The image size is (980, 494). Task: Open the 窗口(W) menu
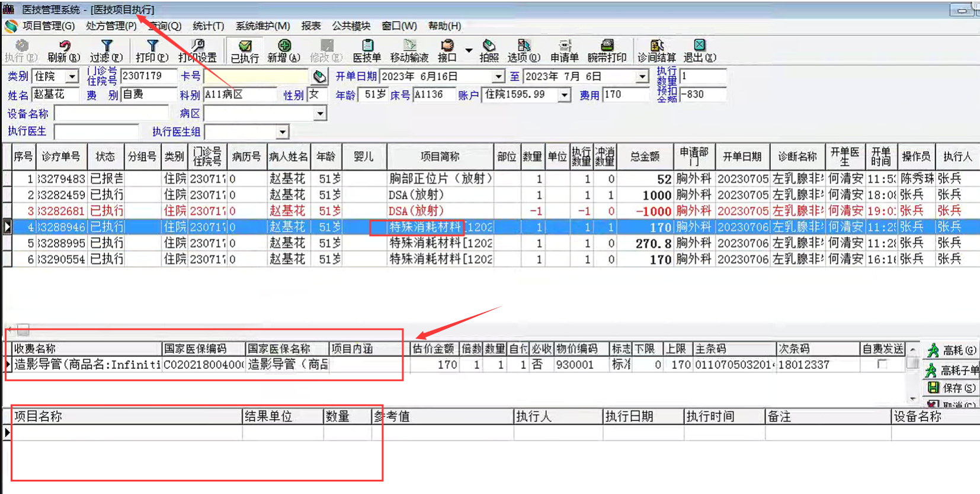tap(399, 26)
